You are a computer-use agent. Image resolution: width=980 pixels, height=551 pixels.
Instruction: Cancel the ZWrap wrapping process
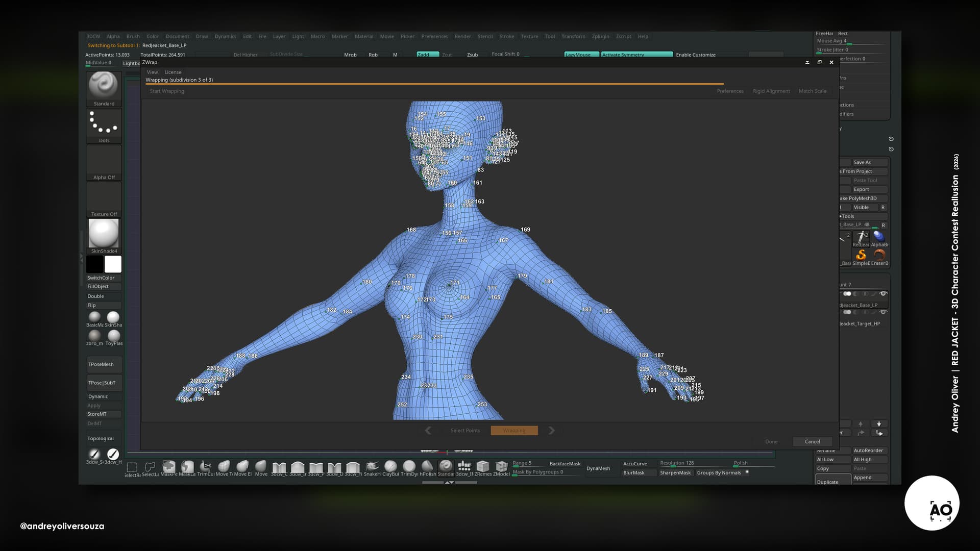coord(812,442)
